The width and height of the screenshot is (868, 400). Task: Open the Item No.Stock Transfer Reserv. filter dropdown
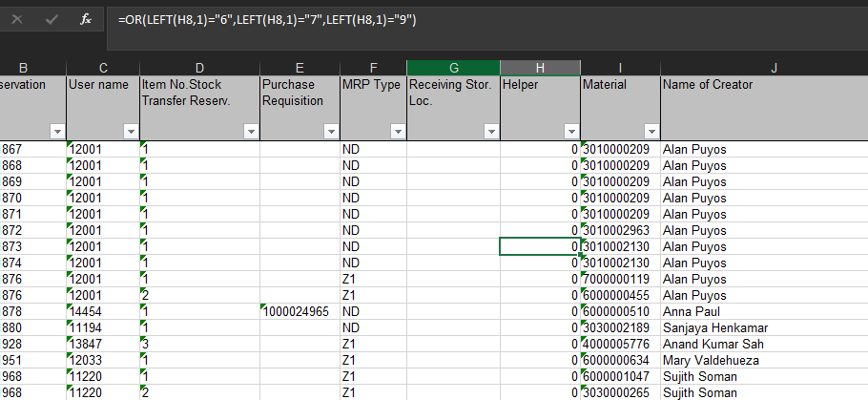tap(251, 132)
